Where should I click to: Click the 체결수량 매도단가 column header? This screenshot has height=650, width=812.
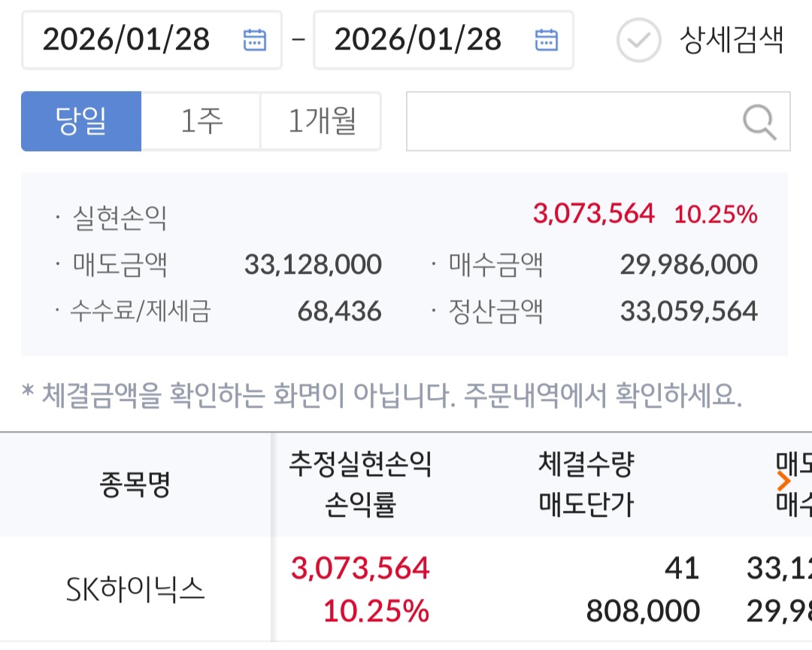(x=586, y=485)
